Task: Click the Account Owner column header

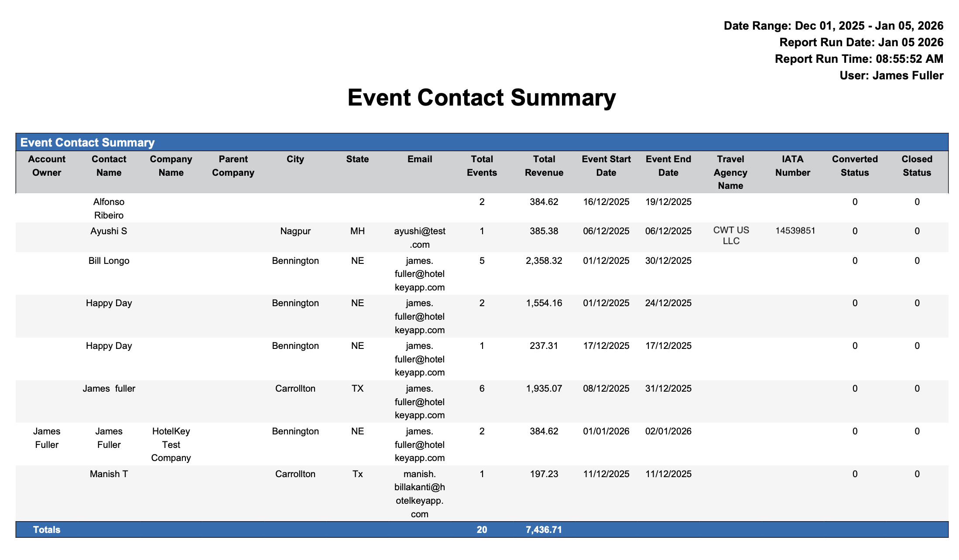Action: click(47, 166)
